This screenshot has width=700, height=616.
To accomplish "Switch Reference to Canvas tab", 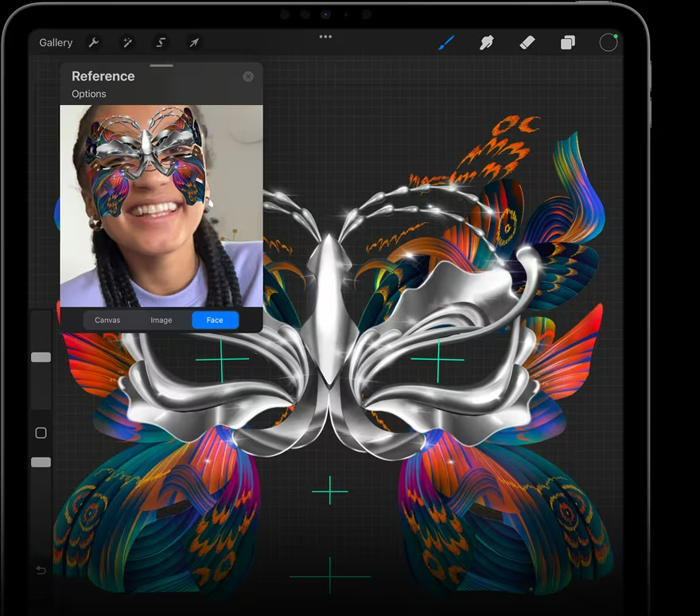I will pos(107,320).
